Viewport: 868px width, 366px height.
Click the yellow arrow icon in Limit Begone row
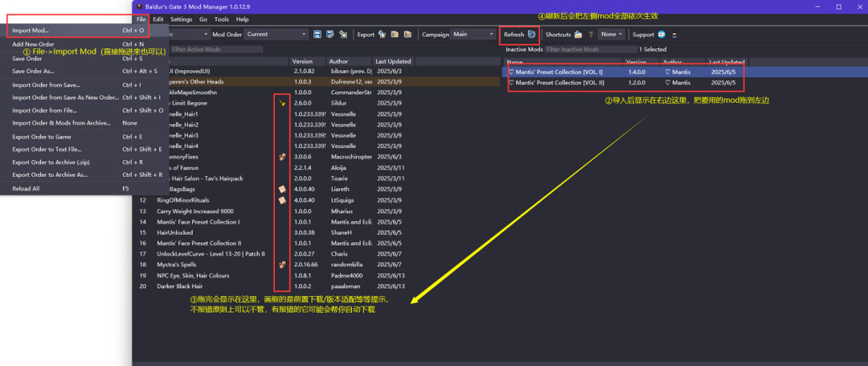pos(283,103)
